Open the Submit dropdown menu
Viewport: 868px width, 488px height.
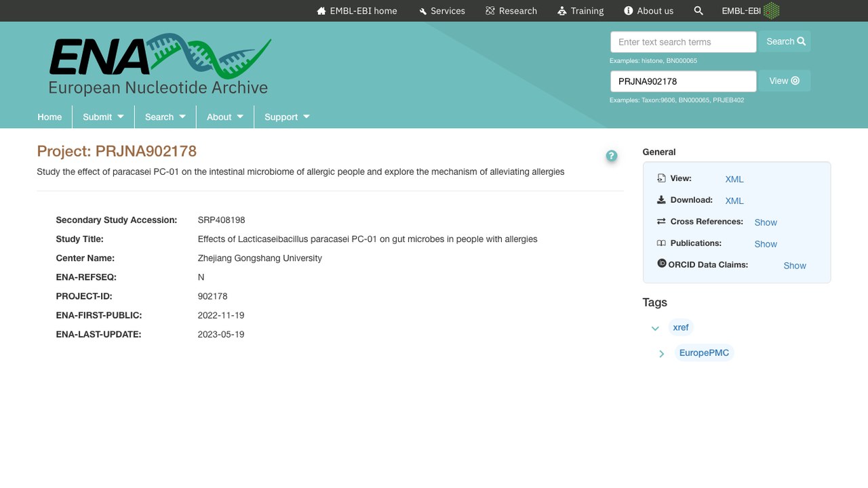pos(103,117)
